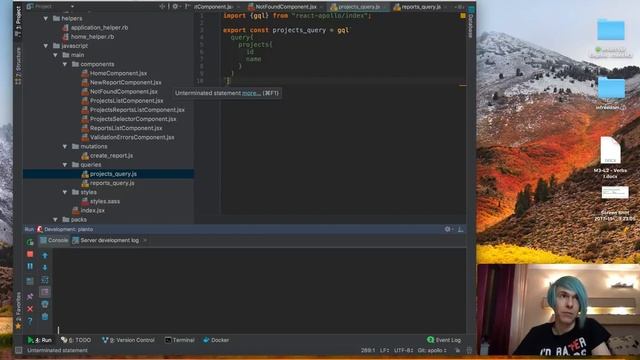Select index.jsx in project tree
This screenshot has height=360, width=640.
click(92, 210)
